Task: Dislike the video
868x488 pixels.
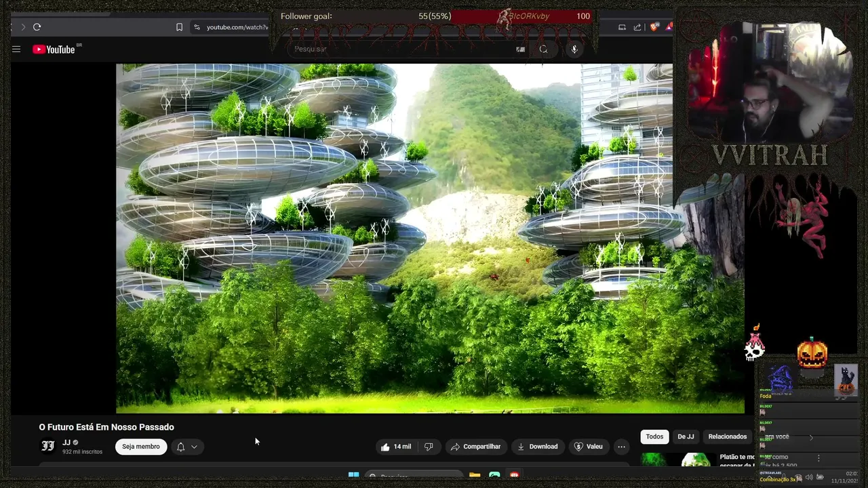Action: (429, 447)
